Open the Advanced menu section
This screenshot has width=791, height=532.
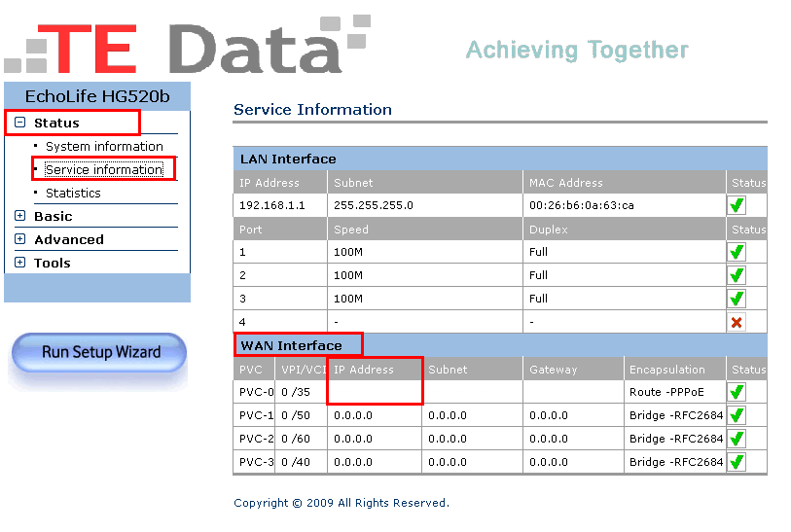69,239
